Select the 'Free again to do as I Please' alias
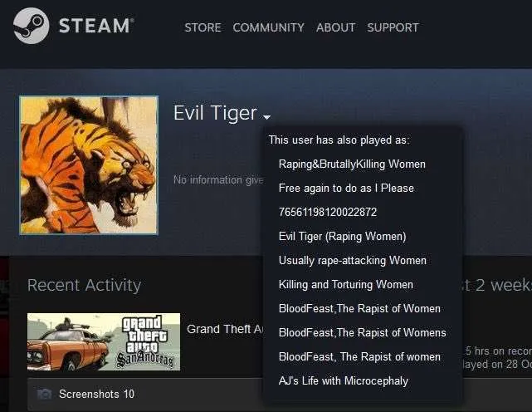Screen dimensions: 532x412 pyautogui.click(x=346, y=189)
